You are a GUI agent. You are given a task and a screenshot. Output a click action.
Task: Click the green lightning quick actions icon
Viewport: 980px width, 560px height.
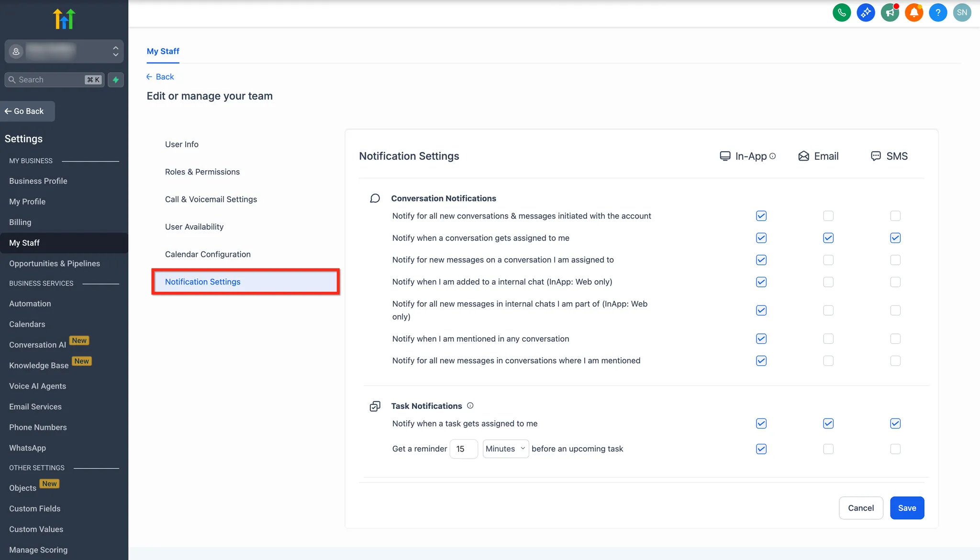coord(115,80)
